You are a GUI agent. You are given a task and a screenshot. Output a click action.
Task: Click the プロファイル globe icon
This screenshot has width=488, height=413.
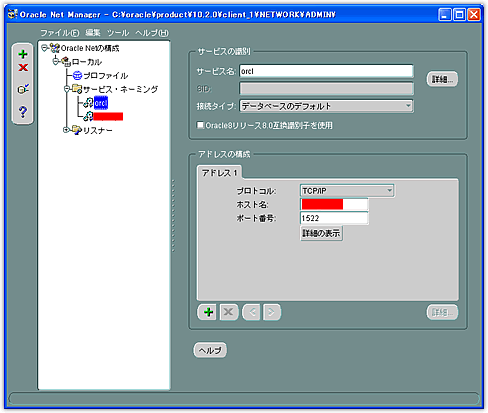tap(77, 76)
